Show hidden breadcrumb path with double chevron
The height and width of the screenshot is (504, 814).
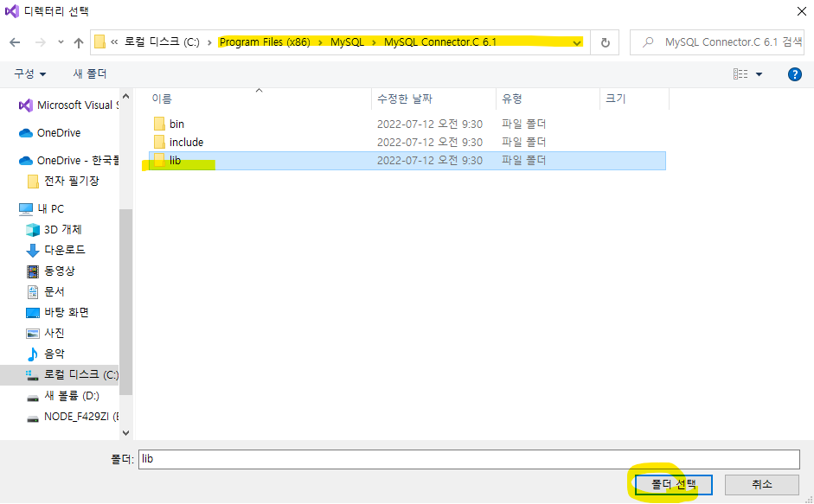[x=114, y=42]
